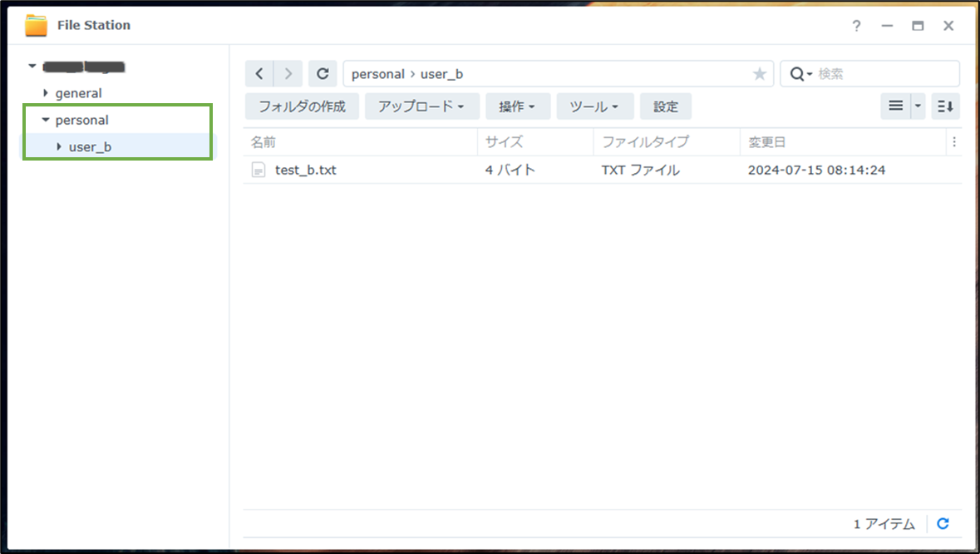Open column options three-dot menu

click(954, 142)
